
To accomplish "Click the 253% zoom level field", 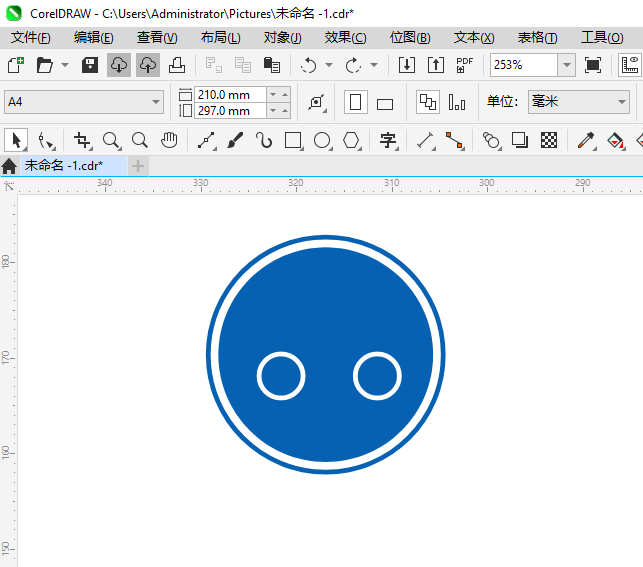I will (524, 65).
